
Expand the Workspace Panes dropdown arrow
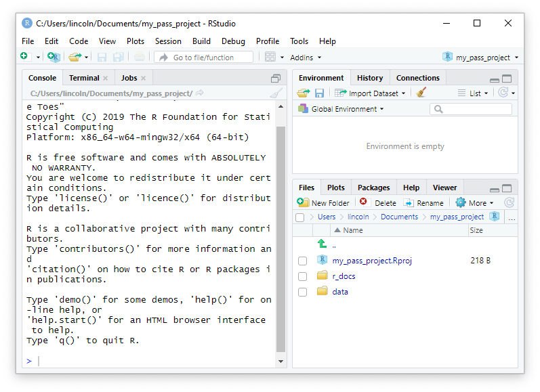coord(282,58)
